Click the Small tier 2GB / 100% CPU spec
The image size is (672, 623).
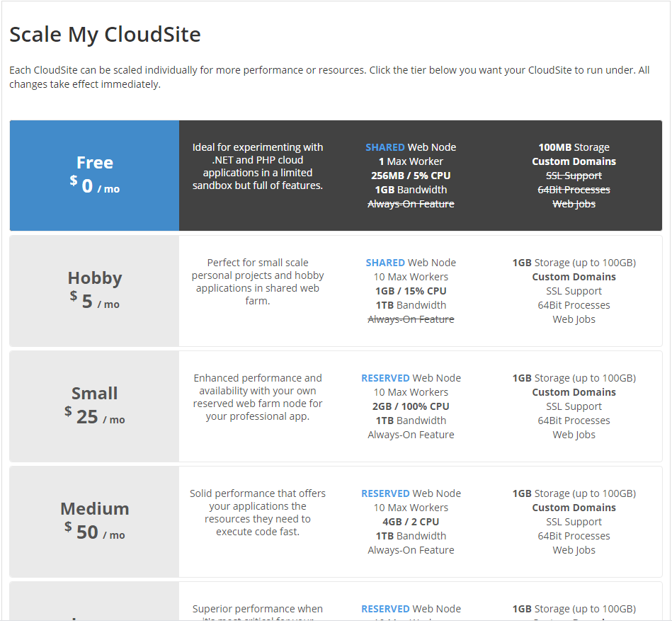tap(411, 406)
